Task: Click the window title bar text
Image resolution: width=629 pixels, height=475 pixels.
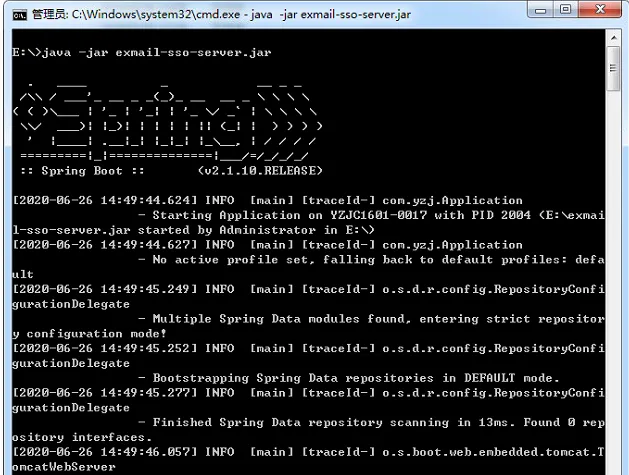Action: click(221, 15)
